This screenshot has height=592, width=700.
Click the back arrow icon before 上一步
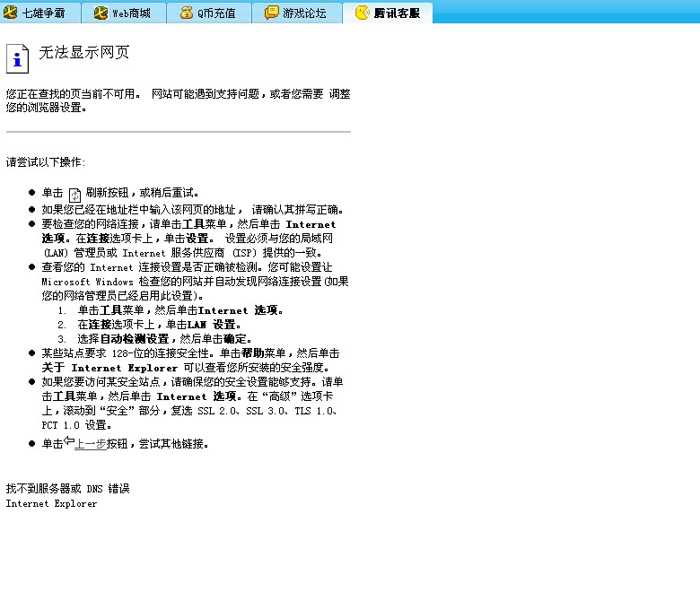69,440
